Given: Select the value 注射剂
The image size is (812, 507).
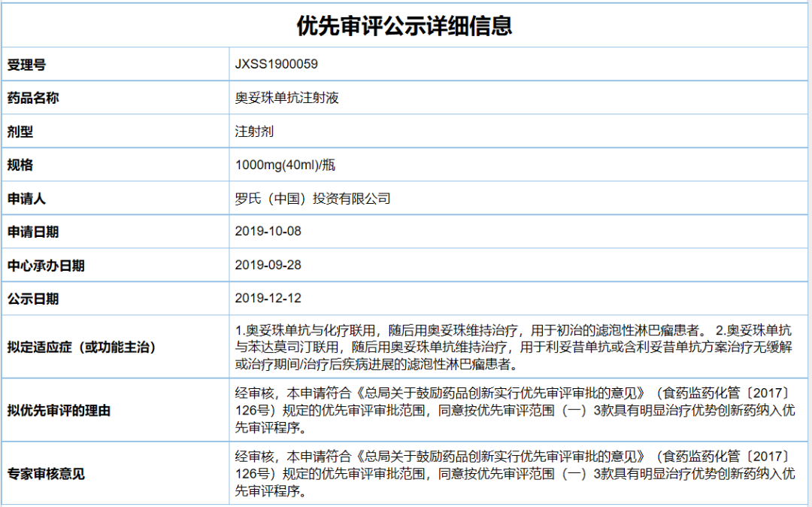Looking at the screenshot, I should (x=254, y=132).
